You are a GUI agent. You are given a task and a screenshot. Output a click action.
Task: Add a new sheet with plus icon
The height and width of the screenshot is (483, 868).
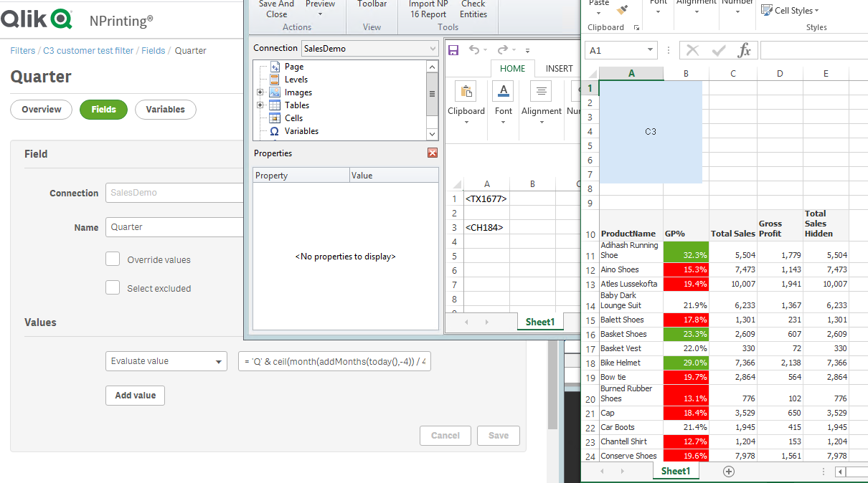click(x=729, y=471)
